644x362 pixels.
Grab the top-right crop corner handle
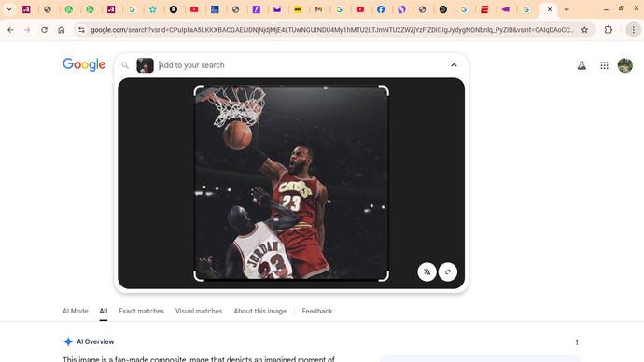[x=384, y=90]
